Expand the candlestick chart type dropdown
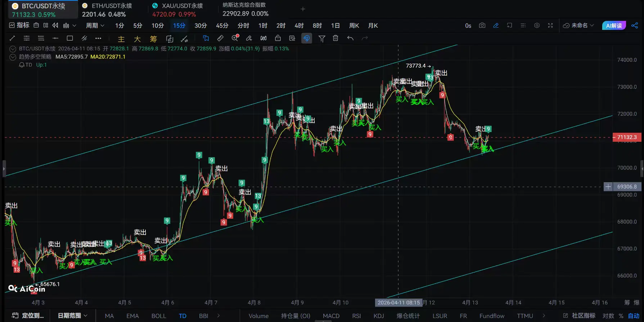Screen dimensions: 644x322 point(74,26)
